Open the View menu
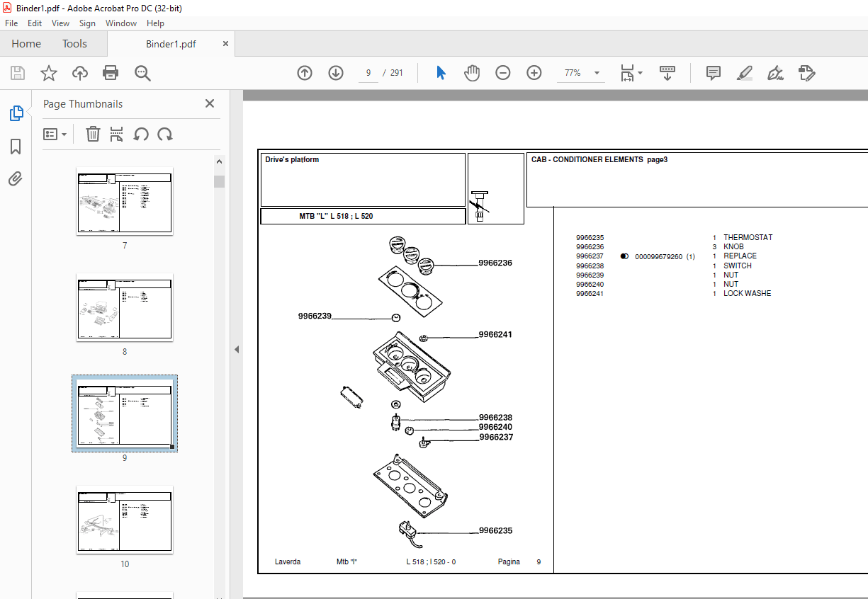This screenshot has width=868, height=599. click(x=60, y=23)
